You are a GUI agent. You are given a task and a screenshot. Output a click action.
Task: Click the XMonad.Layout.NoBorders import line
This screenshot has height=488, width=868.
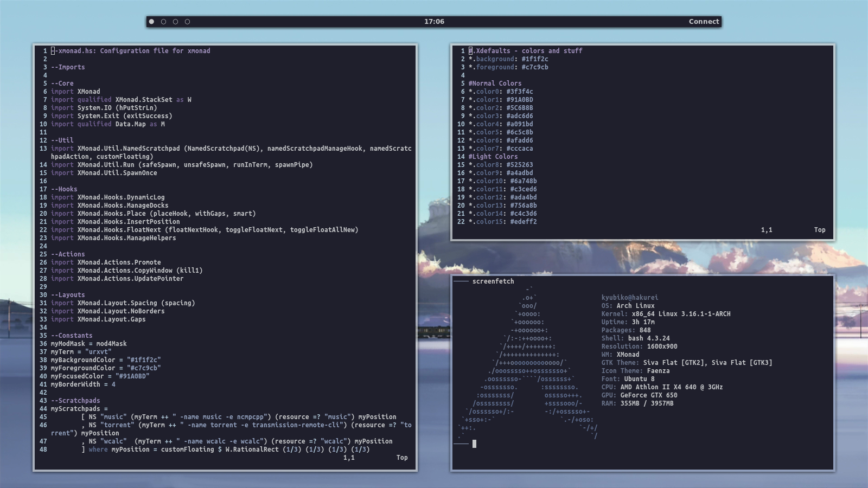click(x=108, y=311)
